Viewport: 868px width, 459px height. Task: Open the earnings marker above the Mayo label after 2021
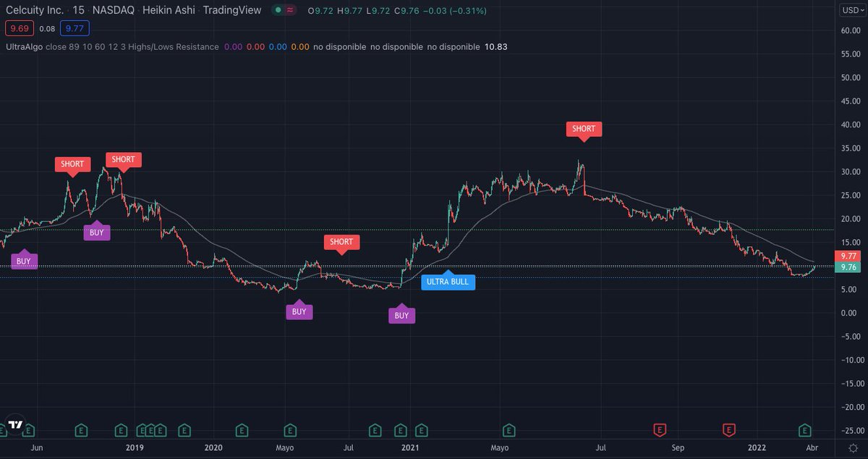[510, 430]
